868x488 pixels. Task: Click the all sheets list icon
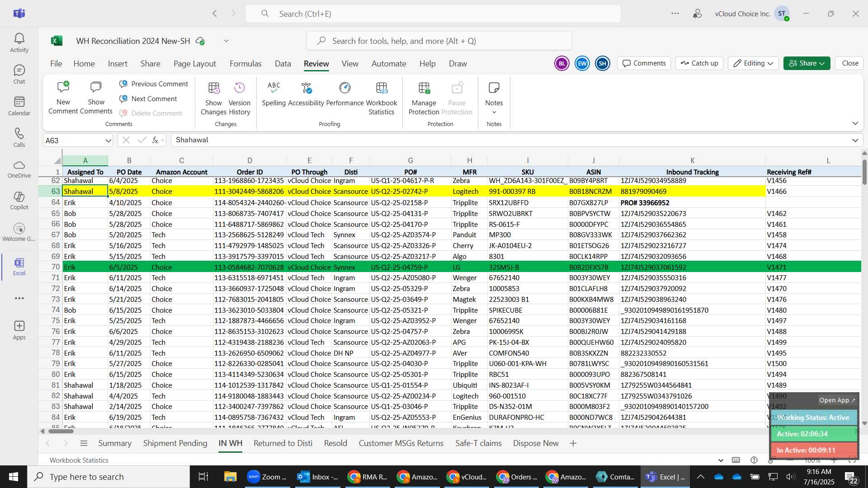84,443
